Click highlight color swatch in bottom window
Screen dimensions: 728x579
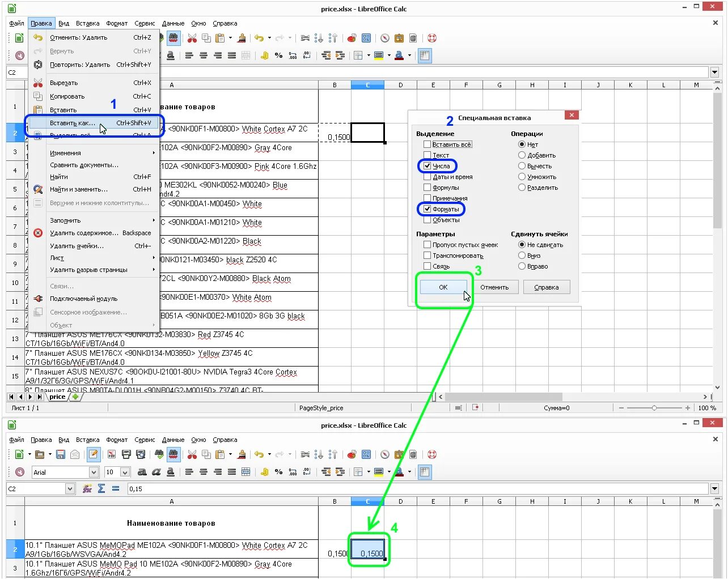pos(379,472)
